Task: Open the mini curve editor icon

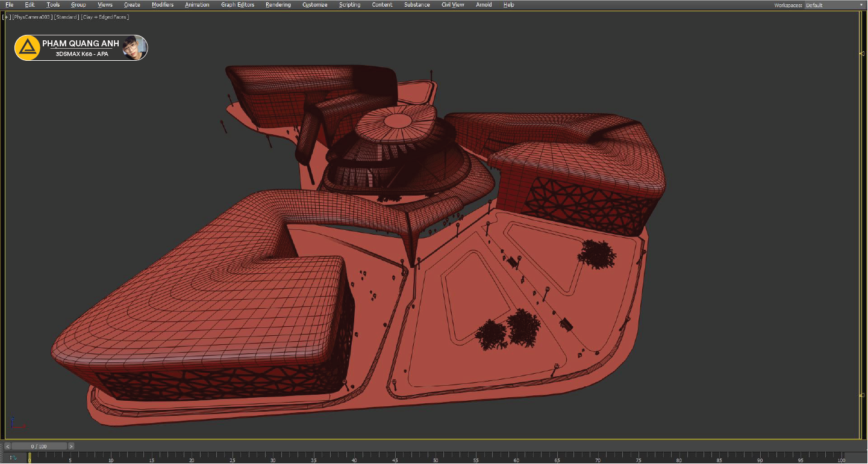Action: click(13, 458)
